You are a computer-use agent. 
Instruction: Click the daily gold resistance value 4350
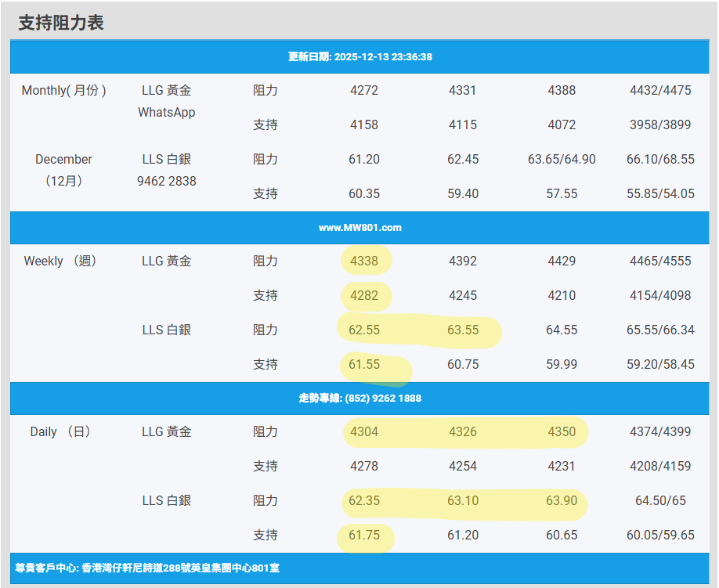(562, 432)
